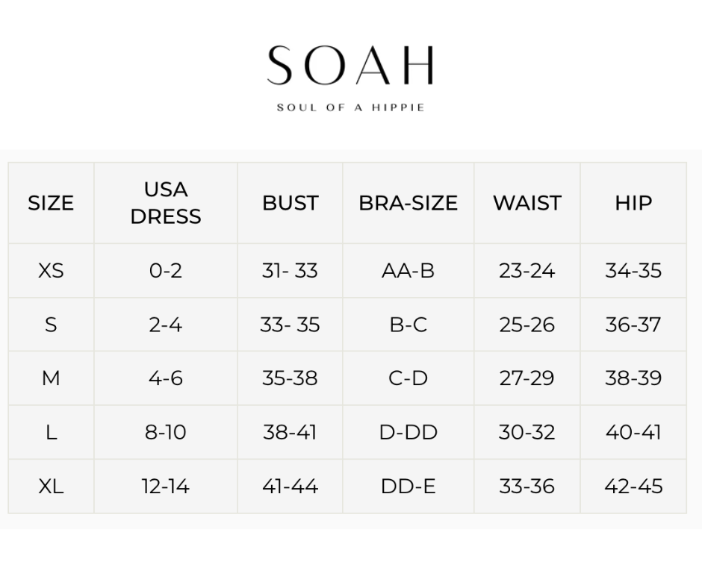Image resolution: width=702 pixels, height=588 pixels.
Task: Click the 42-45 hip measurement cell
Action: (633, 487)
